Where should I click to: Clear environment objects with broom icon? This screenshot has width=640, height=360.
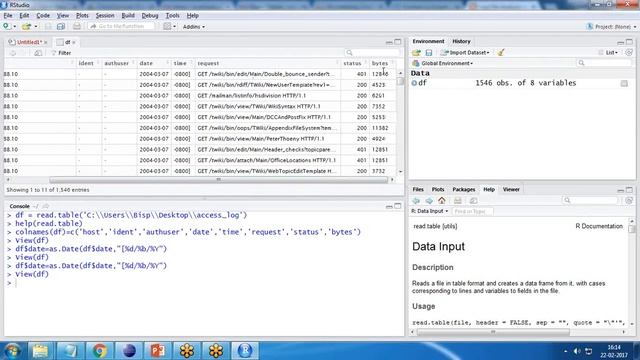click(x=501, y=52)
